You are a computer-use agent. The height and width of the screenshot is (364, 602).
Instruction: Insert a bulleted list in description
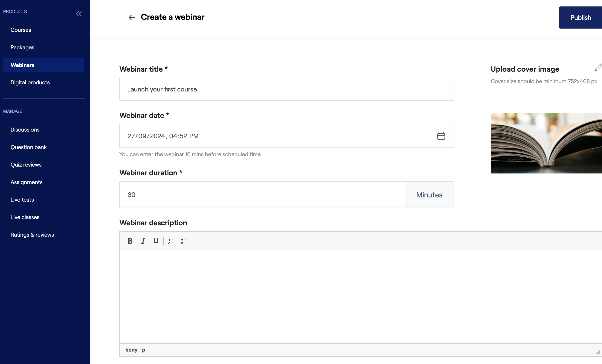(184, 241)
